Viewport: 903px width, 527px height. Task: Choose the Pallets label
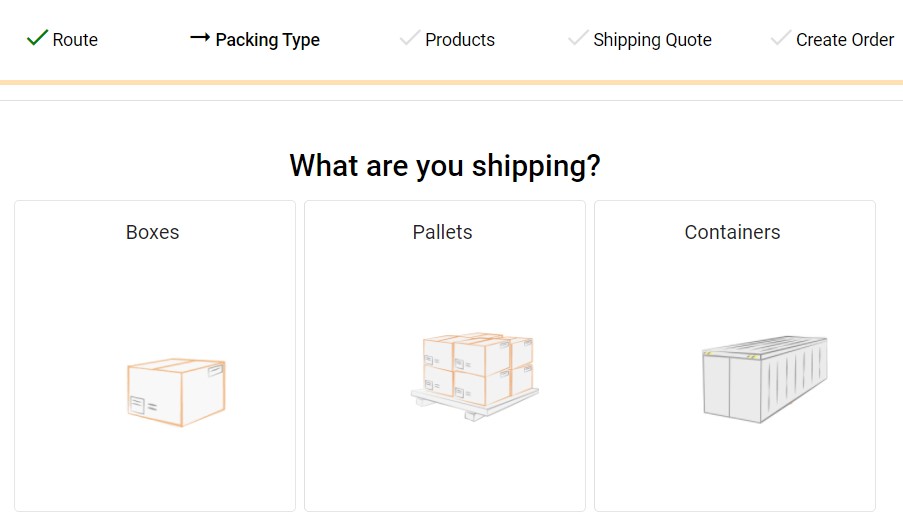[442, 232]
